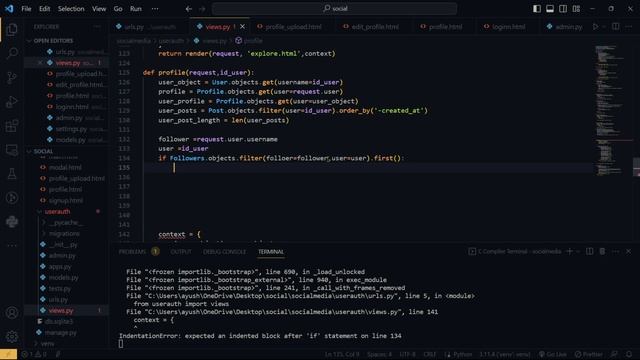Show additional views ellipsis in activity bar
The width and height of the screenshot is (640, 360).
coord(12,246)
